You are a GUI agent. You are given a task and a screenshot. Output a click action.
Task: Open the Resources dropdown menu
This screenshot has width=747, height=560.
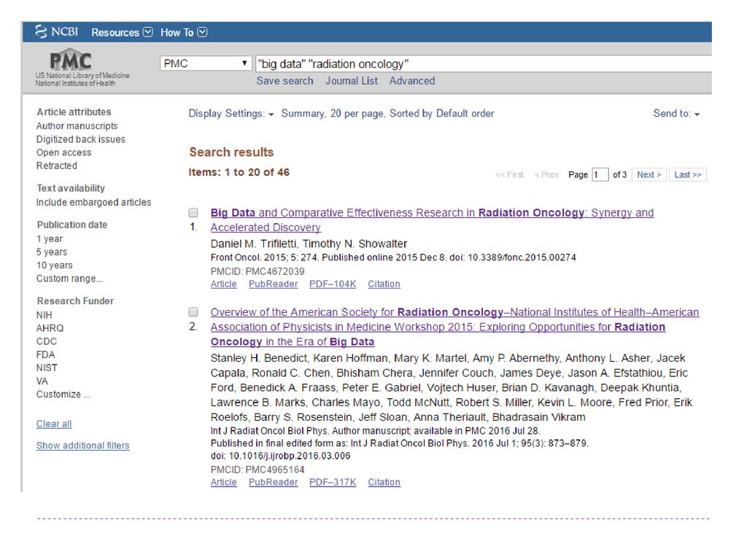pos(122,32)
